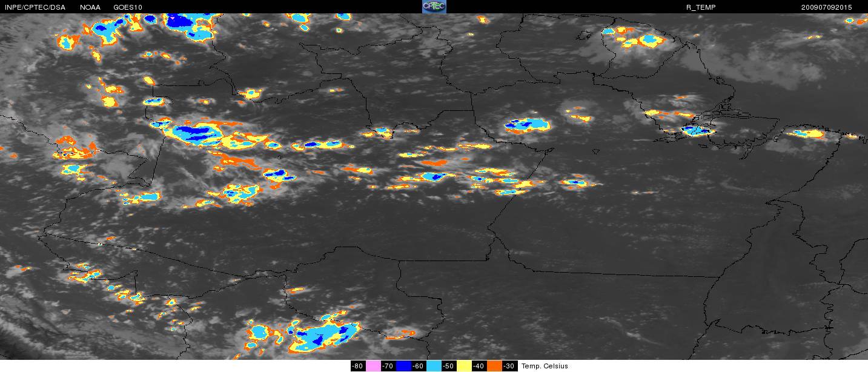The image size is (868, 372).
Task: Click the R_TEMP product label
Action: (x=700, y=7)
